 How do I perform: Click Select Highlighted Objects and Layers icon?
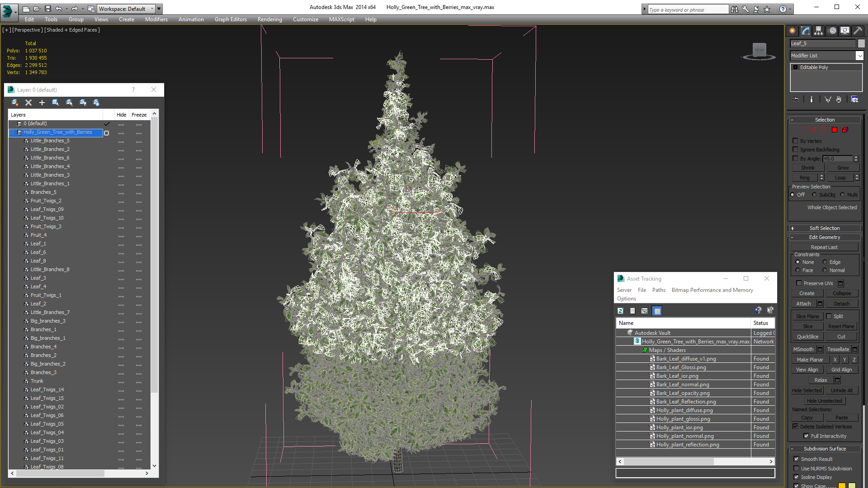point(56,103)
